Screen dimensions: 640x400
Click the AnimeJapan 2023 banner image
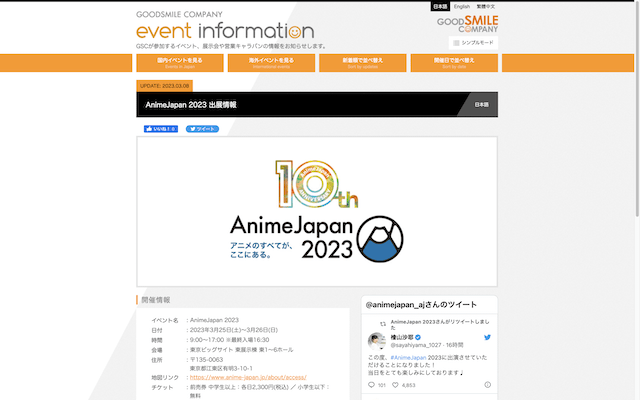[x=317, y=211]
